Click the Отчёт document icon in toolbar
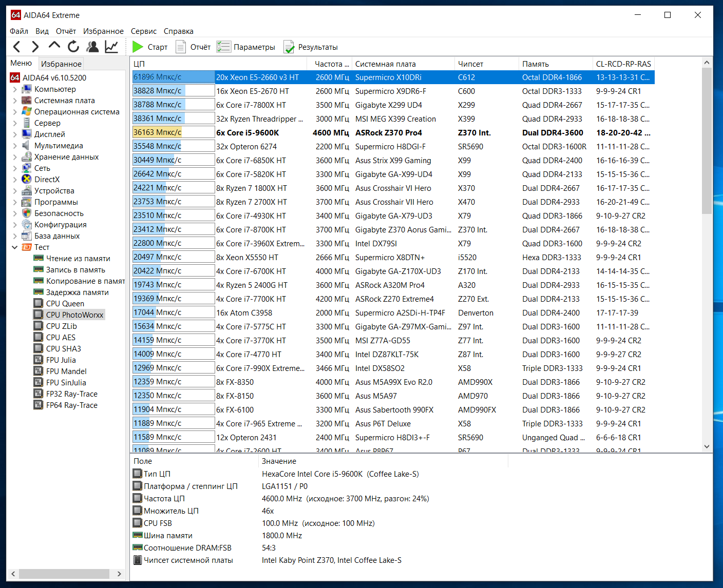Viewport: 723px width, 588px height. [181, 47]
